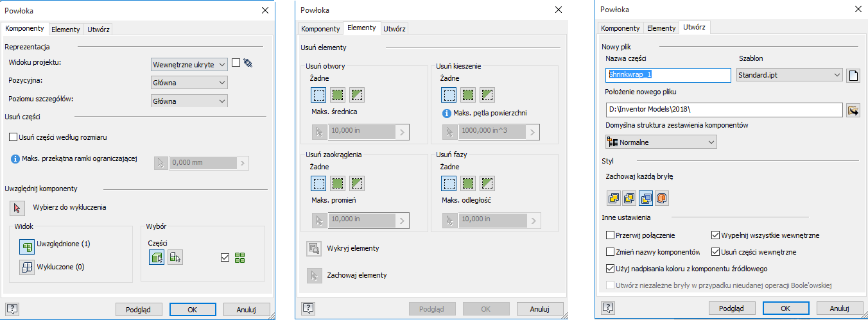Enable 'Usuń części według rozmiaru' checkbox
Viewport: 868px width, 320px height.
point(13,137)
